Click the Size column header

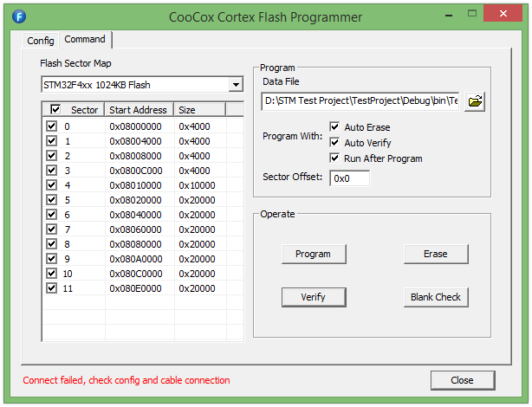[x=200, y=110]
